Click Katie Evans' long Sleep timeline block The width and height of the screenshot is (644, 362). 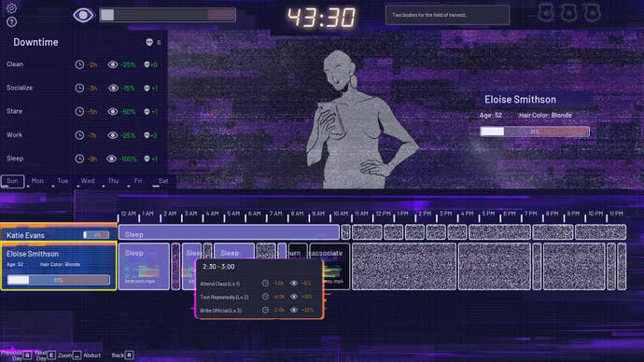(229, 232)
